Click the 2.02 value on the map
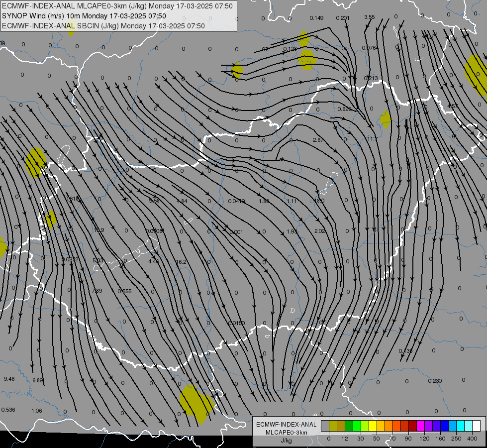This screenshot has height=448, width=487. (319, 231)
